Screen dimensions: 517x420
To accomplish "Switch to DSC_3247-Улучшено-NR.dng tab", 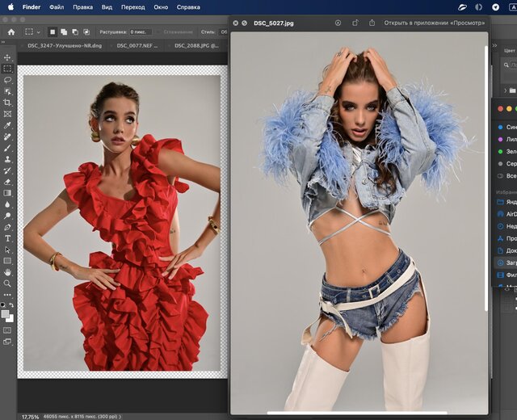I will pos(65,46).
